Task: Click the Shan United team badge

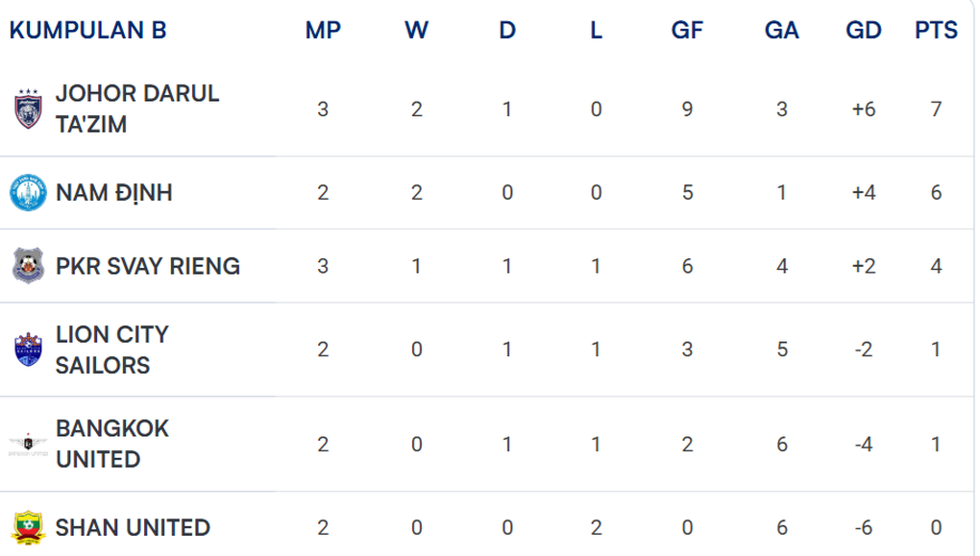Action: click(x=27, y=527)
